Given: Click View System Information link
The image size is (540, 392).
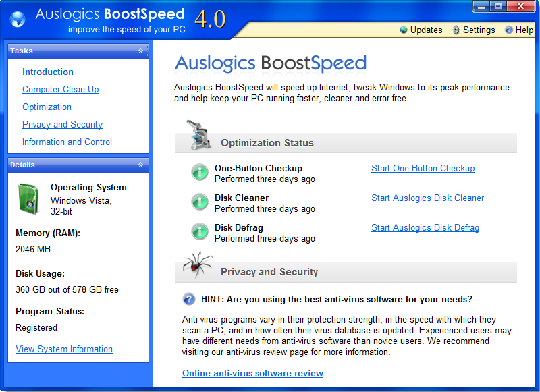Looking at the screenshot, I should pyautogui.click(x=64, y=349).
